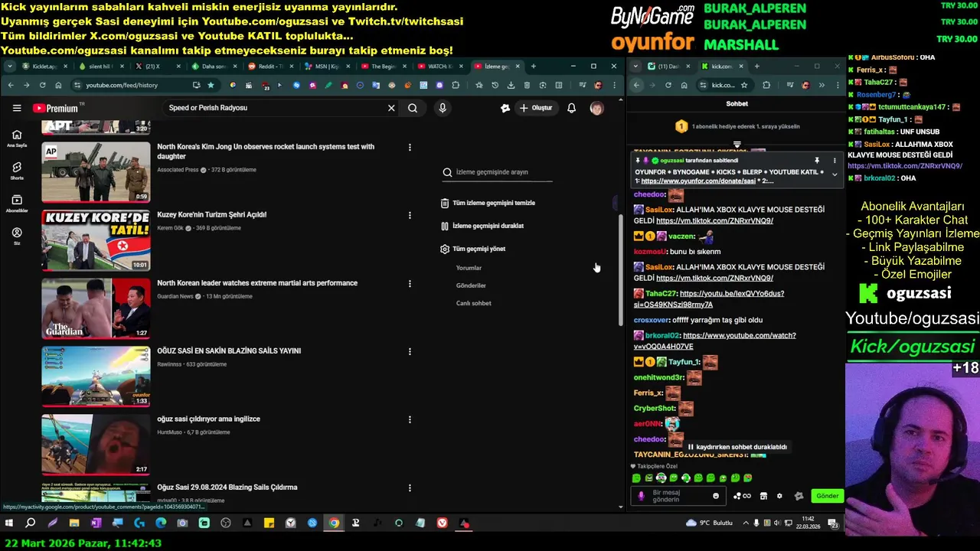The width and height of the screenshot is (980, 551).
Task: Open options for EN SAKİN BLAZING SAILS video
Action: 410,351
